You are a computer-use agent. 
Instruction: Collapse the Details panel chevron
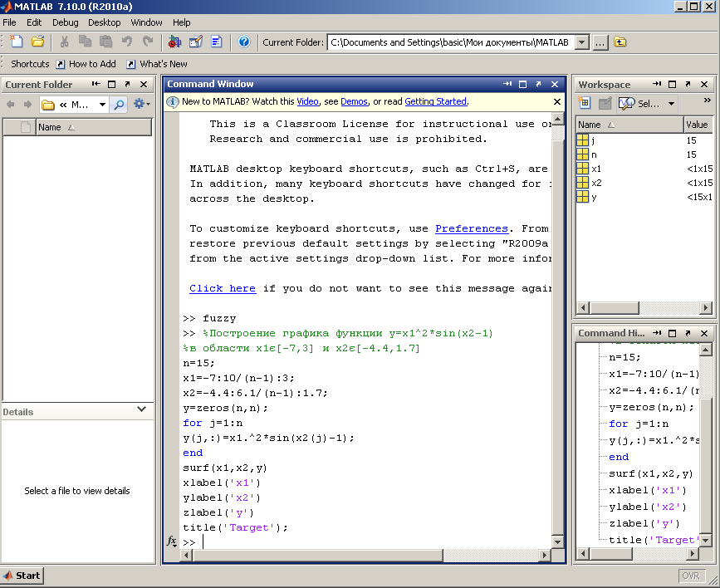[x=141, y=409]
